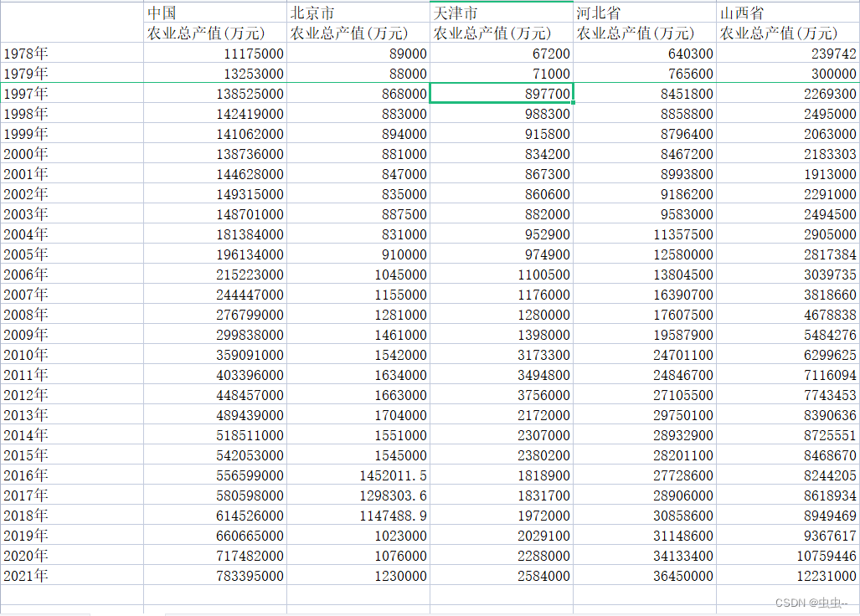Select cell with value 12580000
Viewport: 860px width, 616px height.
coord(645,254)
